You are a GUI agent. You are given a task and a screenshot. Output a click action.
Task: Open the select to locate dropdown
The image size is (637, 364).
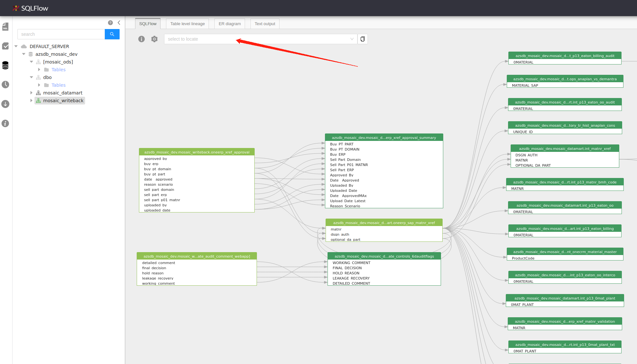click(260, 39)
